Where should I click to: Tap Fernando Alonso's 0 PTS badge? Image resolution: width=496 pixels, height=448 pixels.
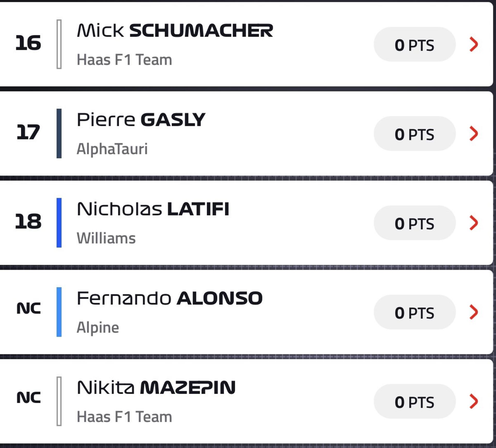point(415,312)
